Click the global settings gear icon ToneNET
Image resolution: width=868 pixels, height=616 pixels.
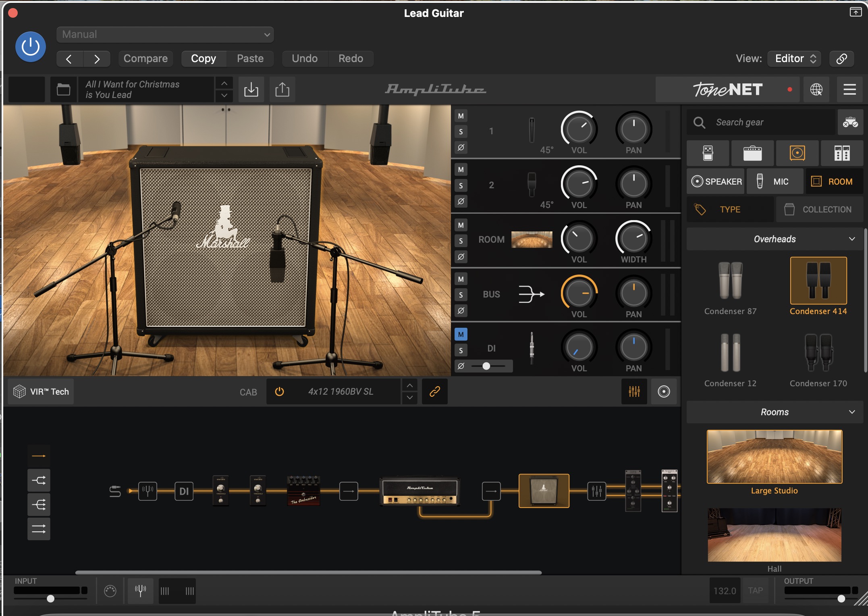[816, 89]
